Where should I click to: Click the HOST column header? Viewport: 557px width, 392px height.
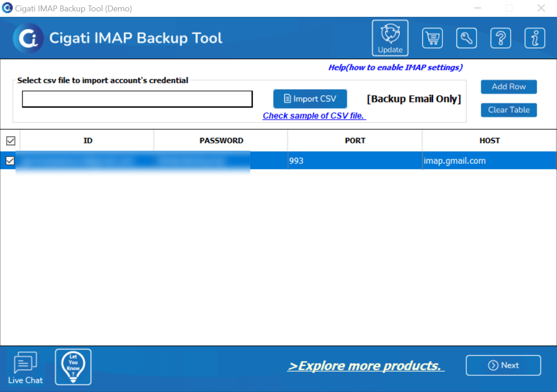(489, 141)
